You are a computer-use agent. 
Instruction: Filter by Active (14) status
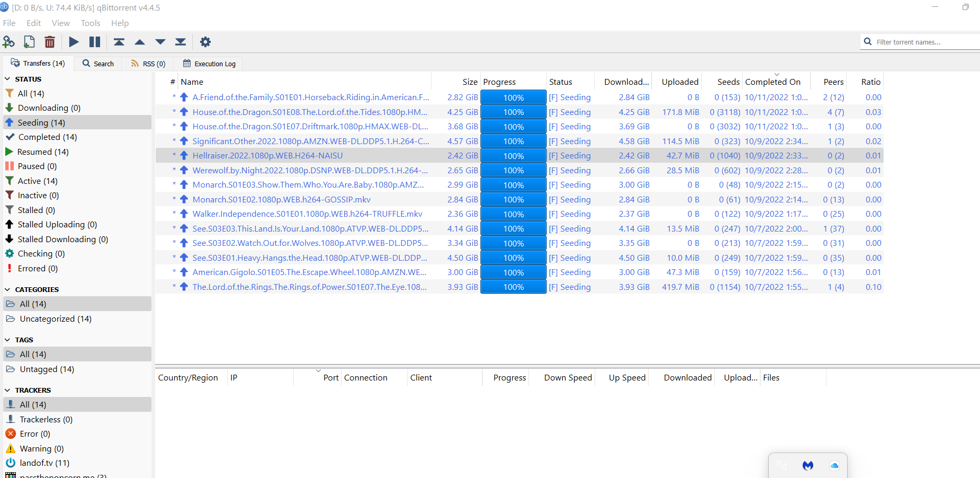78,181
